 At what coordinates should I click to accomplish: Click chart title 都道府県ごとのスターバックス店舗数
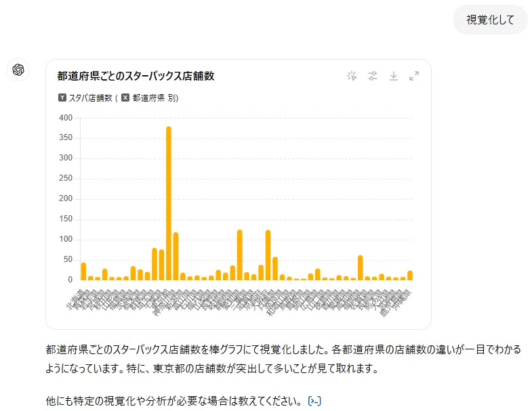point(136,76)
